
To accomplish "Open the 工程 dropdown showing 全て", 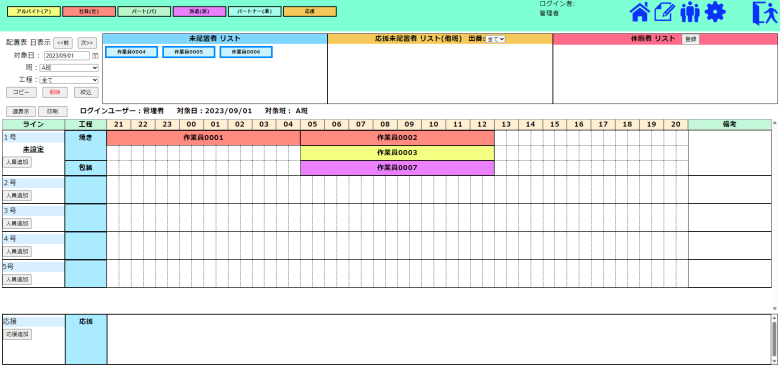I will click(69, 80).
